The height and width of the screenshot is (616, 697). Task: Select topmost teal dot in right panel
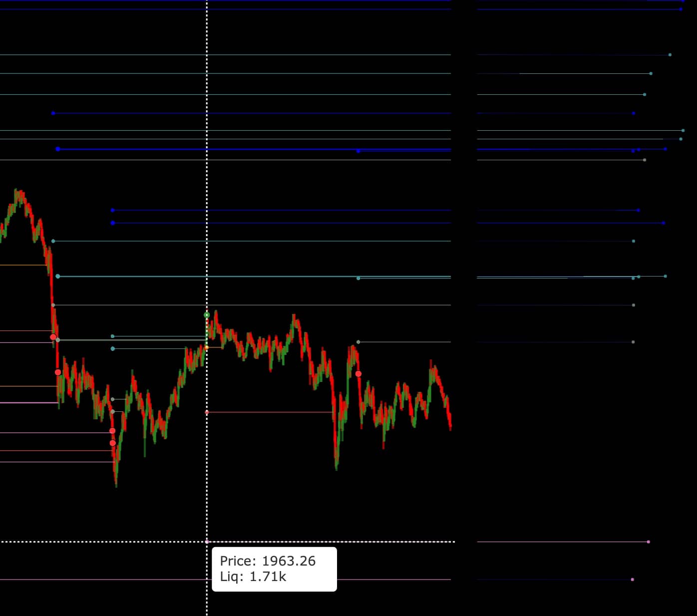(670, 55)
